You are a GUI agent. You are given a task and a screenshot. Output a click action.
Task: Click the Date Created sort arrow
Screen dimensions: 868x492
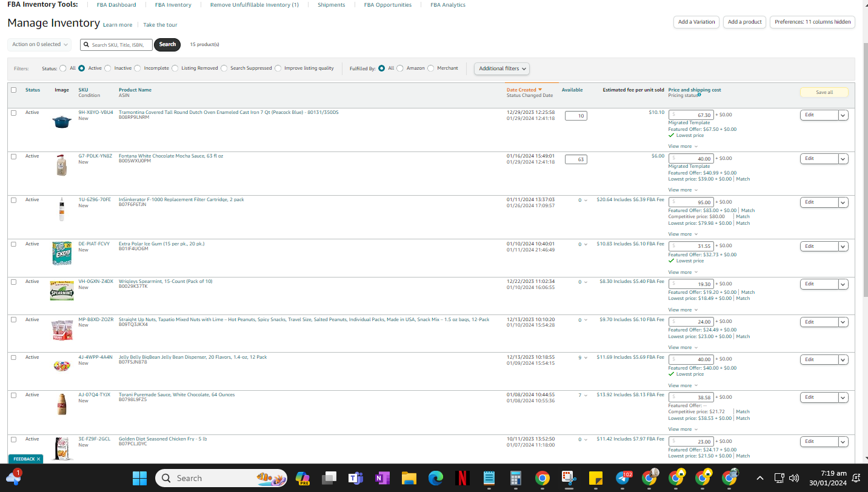[540, 90]
